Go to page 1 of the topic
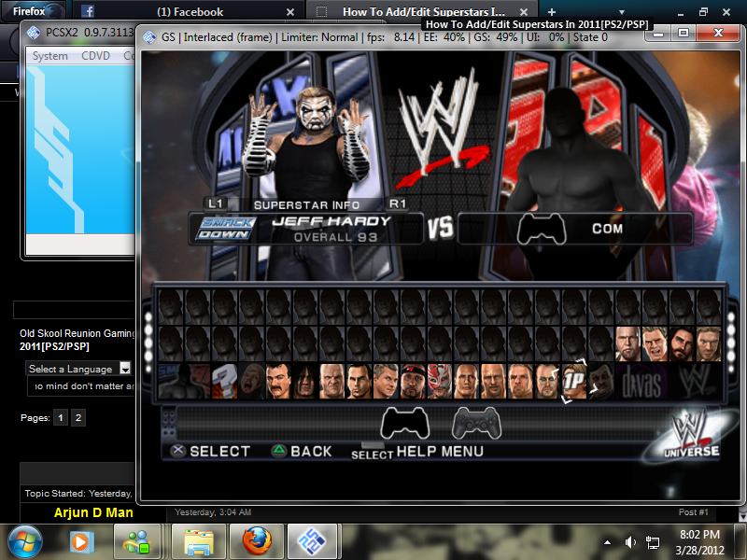Image resolution: width=747 pixels, height=560 pixels. (61, 417)
